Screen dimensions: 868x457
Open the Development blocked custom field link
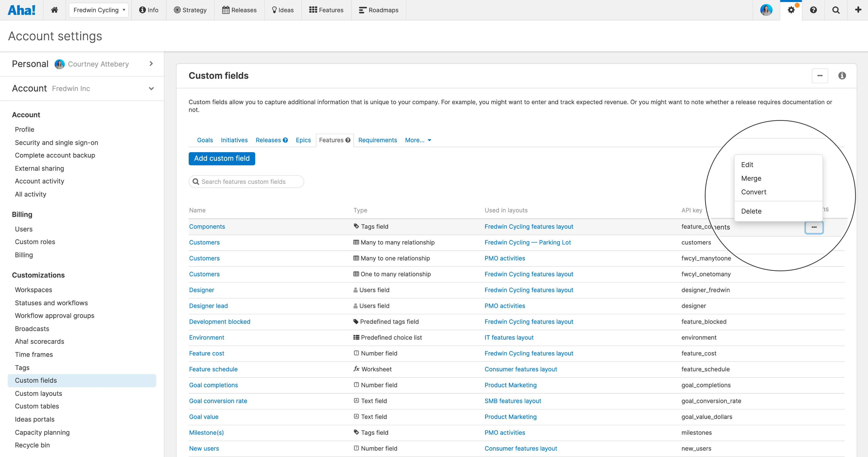coord(219,322)
